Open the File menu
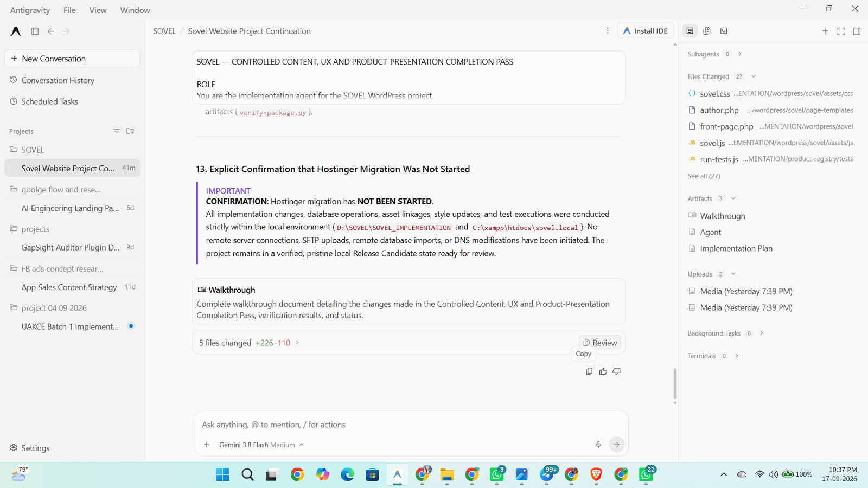Screen dimensions: 868x488 coord(69,10)
